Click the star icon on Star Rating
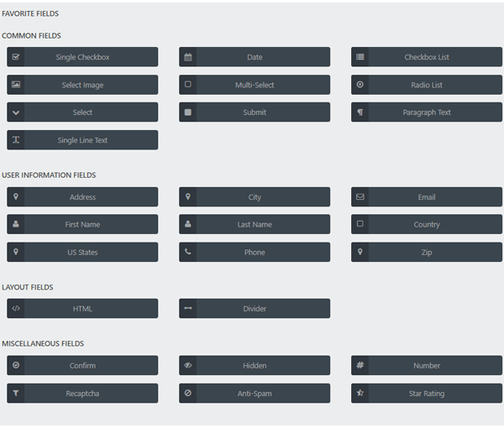Image resolution: width=504 pixels, height=428 pixels. click(360, 394)
